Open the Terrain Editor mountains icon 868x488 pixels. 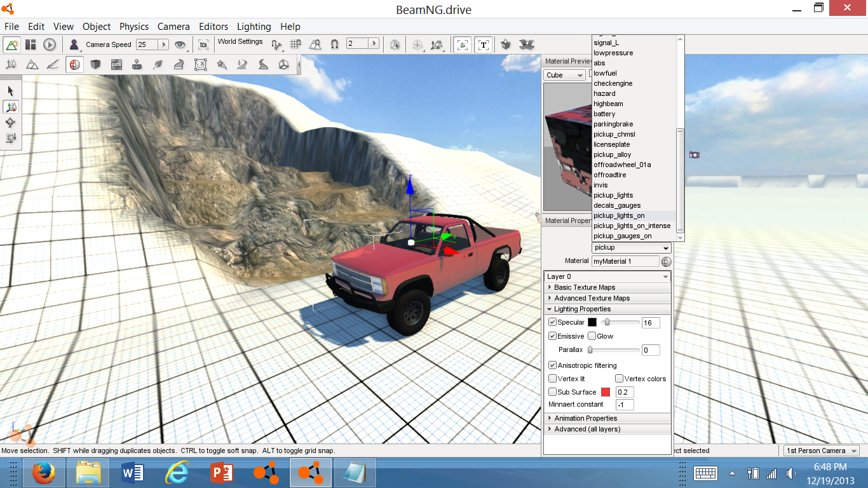(32, 64)
